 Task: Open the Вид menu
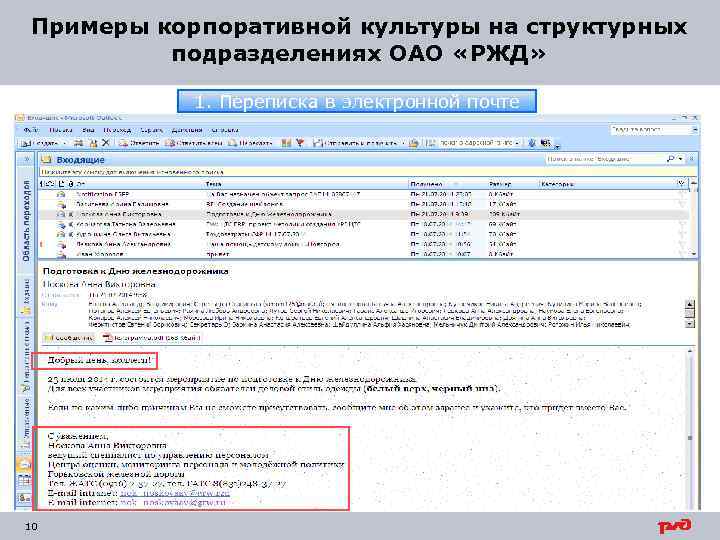click(88, 130)
